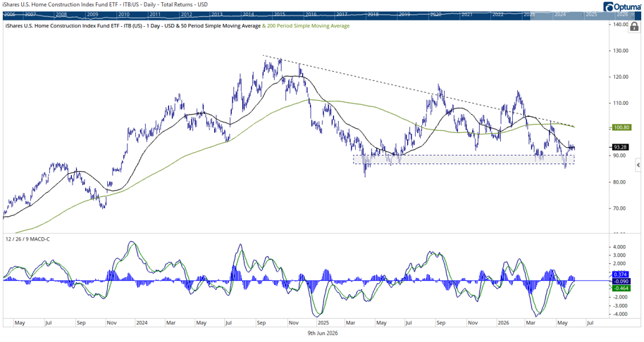644x342 pixels.
Task: Click the 130.00 price axis label
Action: (620, 51)
